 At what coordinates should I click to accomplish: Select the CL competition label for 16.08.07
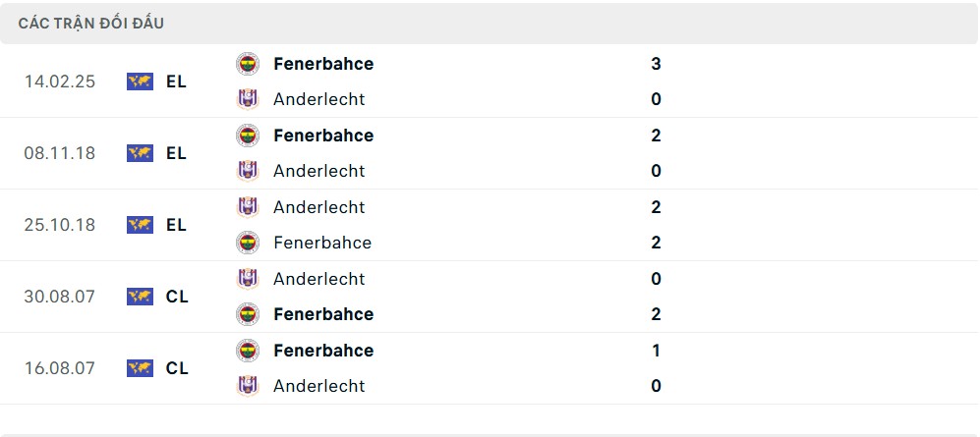(x=177, y=368)
